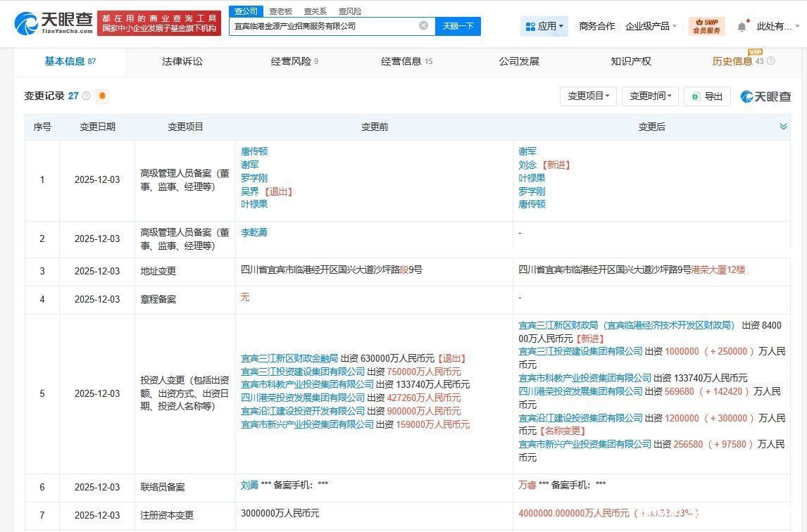Click the help icon beside 变更记录

coord(87,96)
